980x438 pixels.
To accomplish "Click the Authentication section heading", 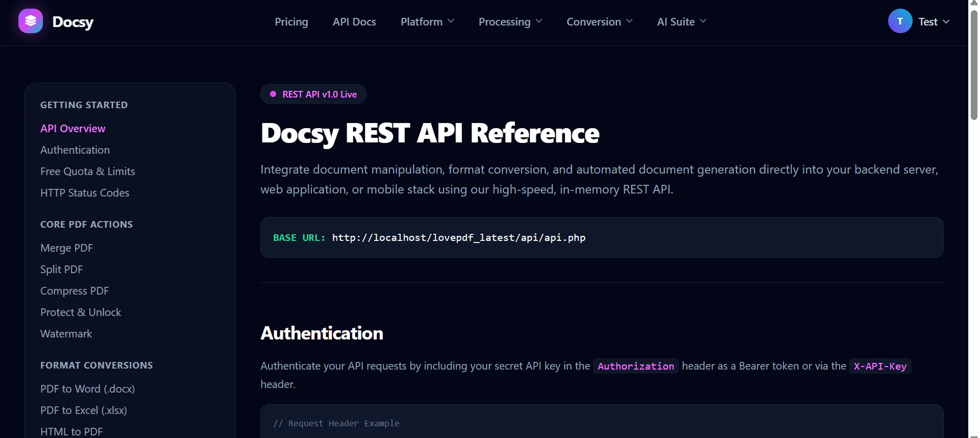I will tap(322, 333).
